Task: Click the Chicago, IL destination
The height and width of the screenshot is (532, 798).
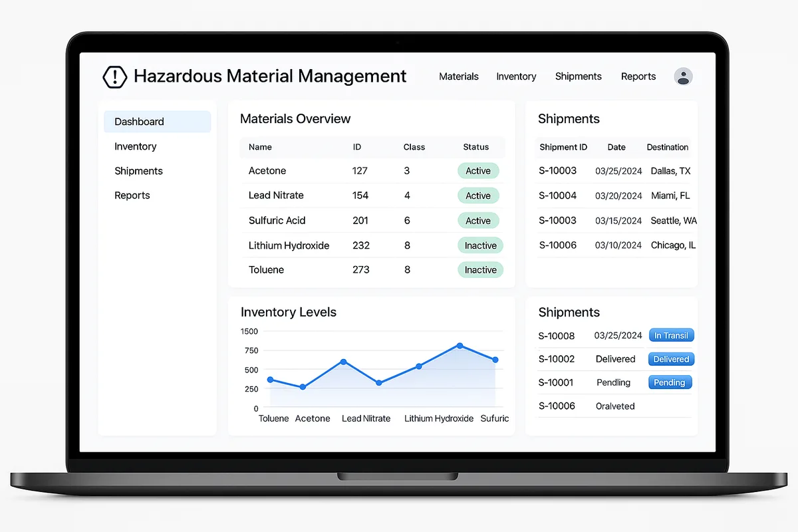Action: coord(673,245)
